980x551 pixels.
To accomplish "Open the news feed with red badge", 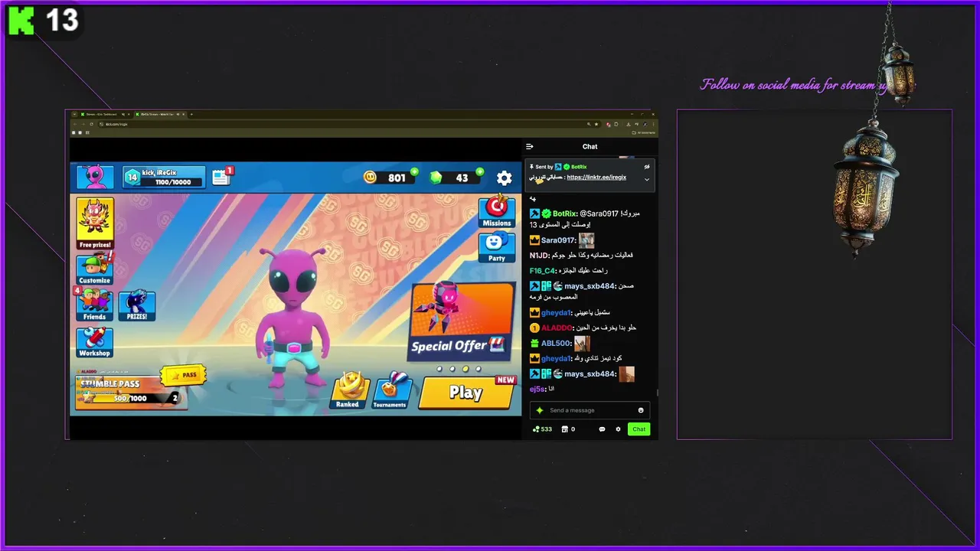I will coord(222,177).
